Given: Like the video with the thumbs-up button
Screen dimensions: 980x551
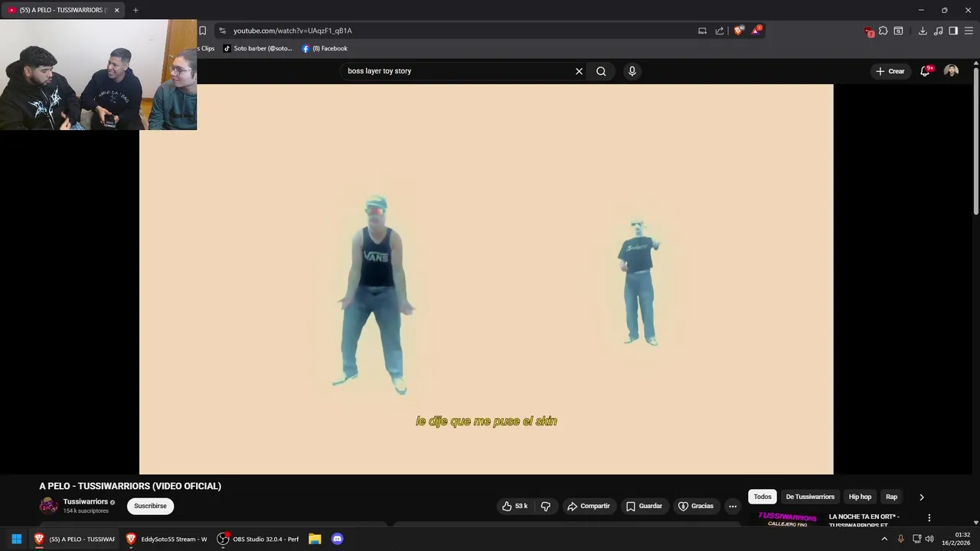Looking at the screenshot, I should [x=514, y=506].
